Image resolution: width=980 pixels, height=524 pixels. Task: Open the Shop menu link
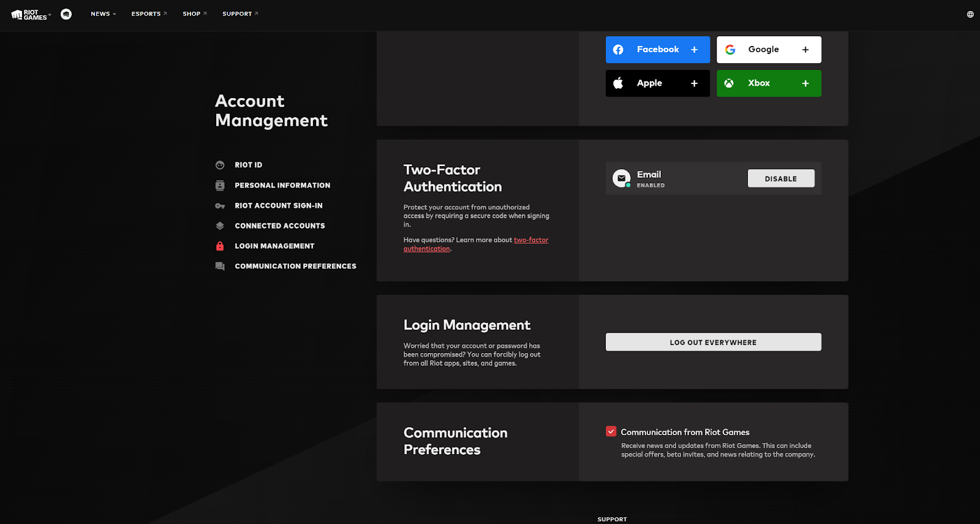tap(194, 14)
